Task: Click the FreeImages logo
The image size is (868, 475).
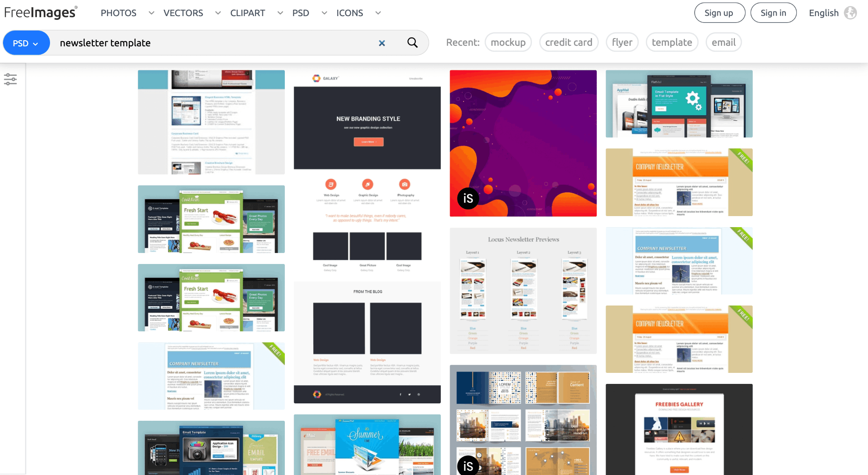Action: pos(41,12)
